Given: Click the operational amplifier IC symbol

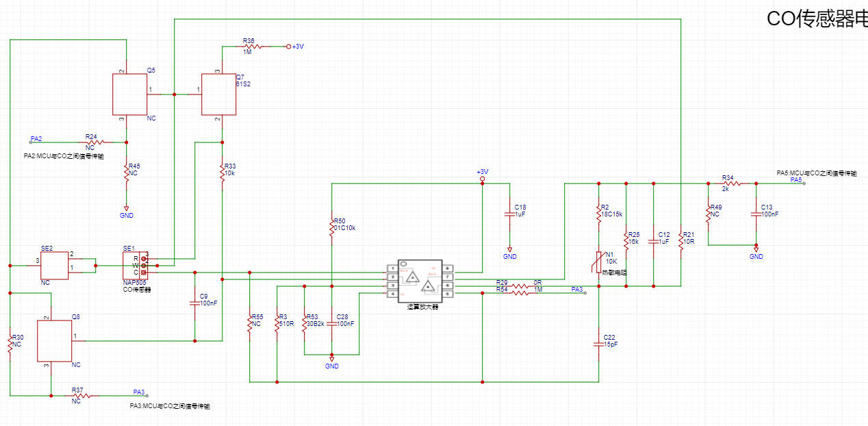Looking at the screenshot, I should pos(418,281).
